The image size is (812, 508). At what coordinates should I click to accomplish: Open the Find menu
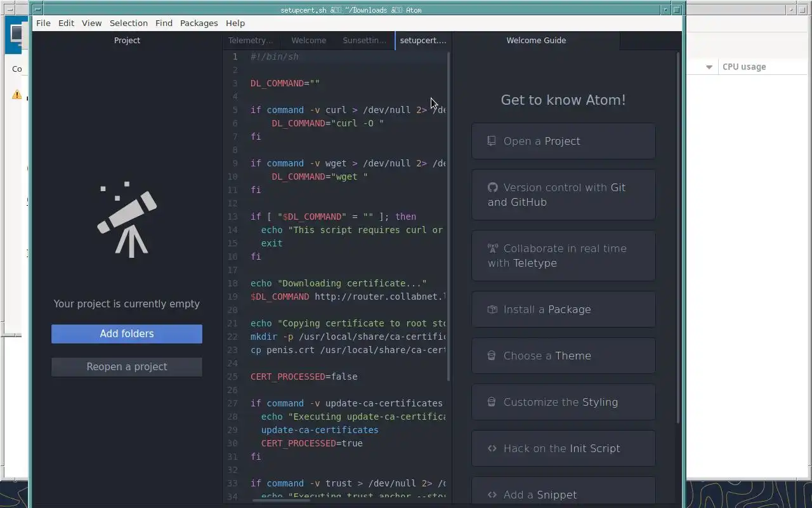click(x=164, y=23)
